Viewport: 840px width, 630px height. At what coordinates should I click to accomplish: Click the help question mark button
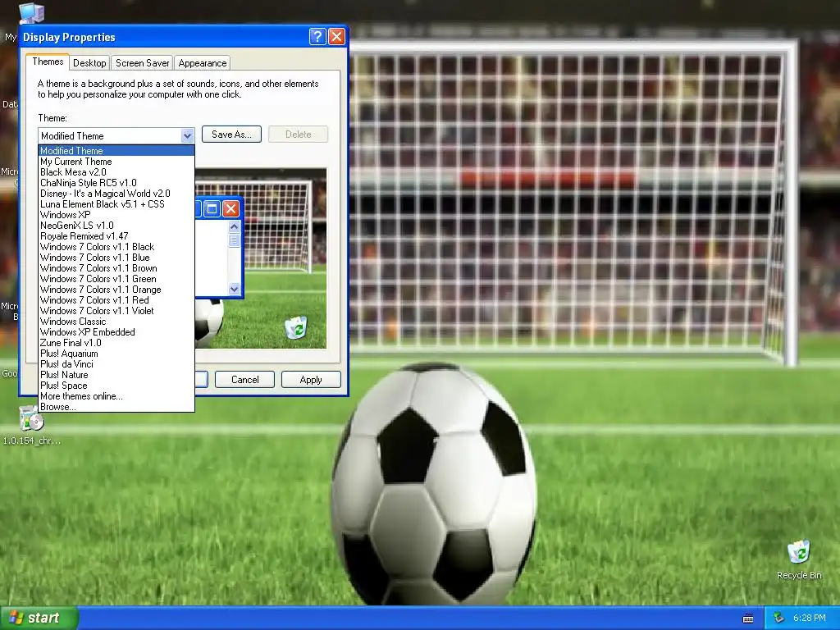click(317, 36)
